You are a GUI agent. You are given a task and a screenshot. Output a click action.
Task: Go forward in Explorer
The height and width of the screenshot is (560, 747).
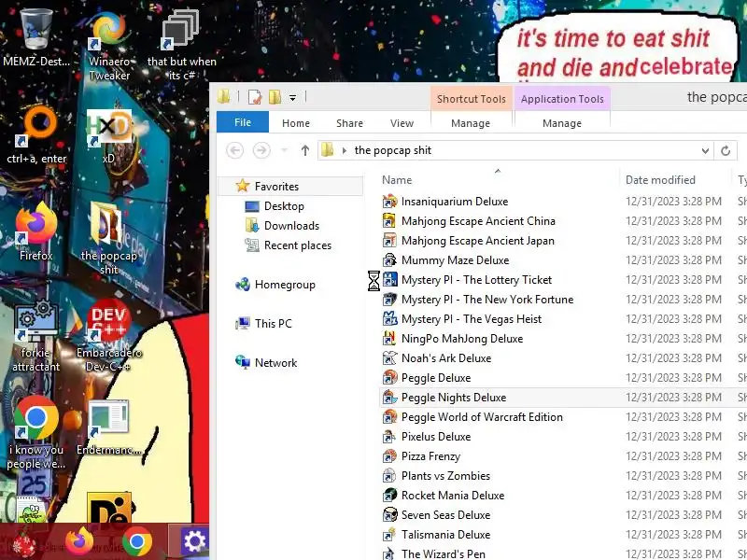click(x=261, y=150)
